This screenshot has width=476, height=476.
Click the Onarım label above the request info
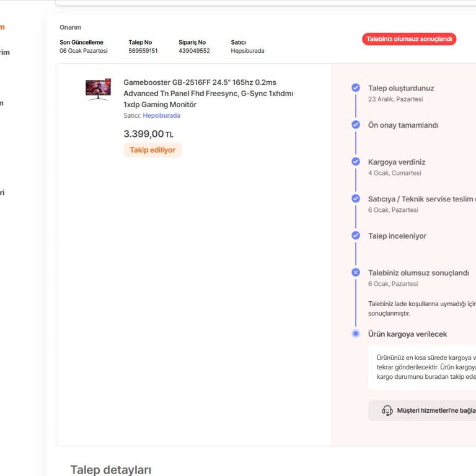coord(70,27)
